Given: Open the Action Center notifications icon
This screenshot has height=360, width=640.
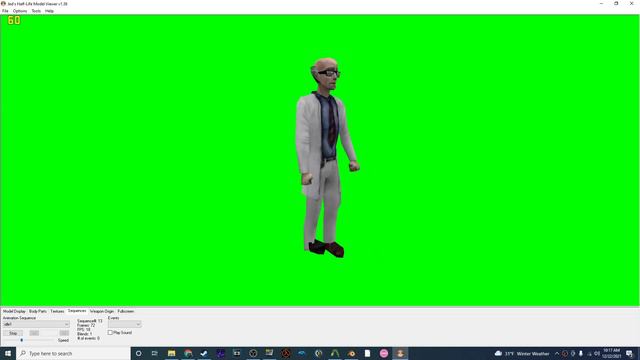Looking at the screenshot, I should (629, 353).
